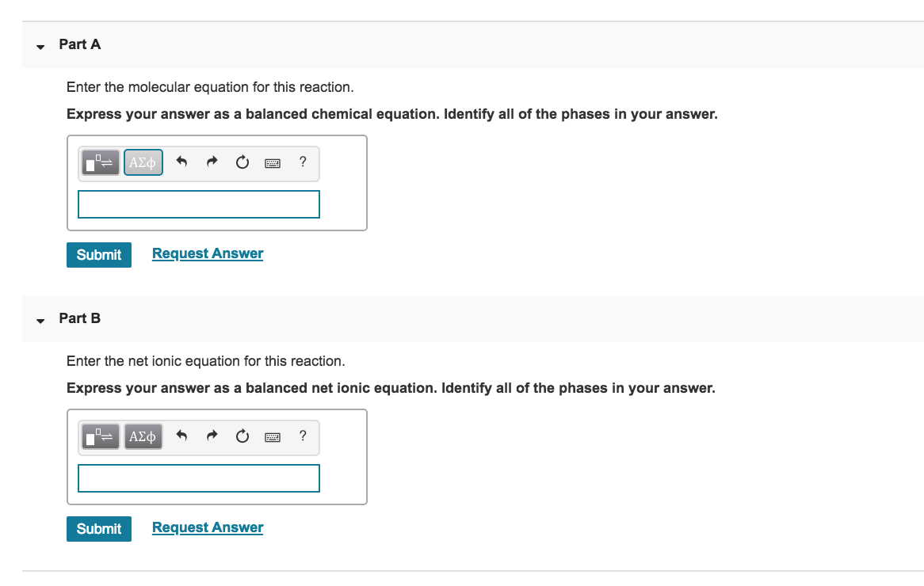
Task: Open help for Part A editor
Action: [302, 162]
